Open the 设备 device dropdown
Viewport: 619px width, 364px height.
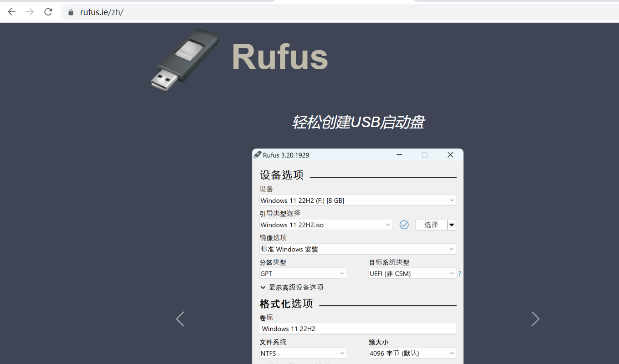357,200
